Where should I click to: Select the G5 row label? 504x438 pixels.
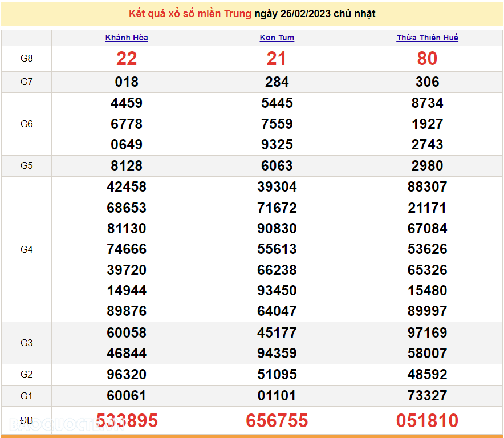[x=26, y=165]
